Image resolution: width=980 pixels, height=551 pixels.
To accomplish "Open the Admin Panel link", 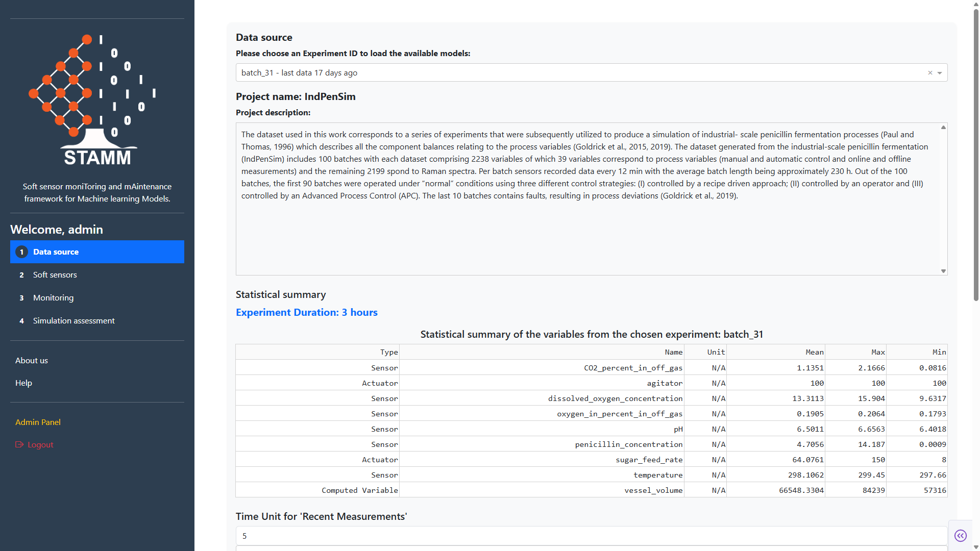I will pyautogui.click(x=38, y=422).
